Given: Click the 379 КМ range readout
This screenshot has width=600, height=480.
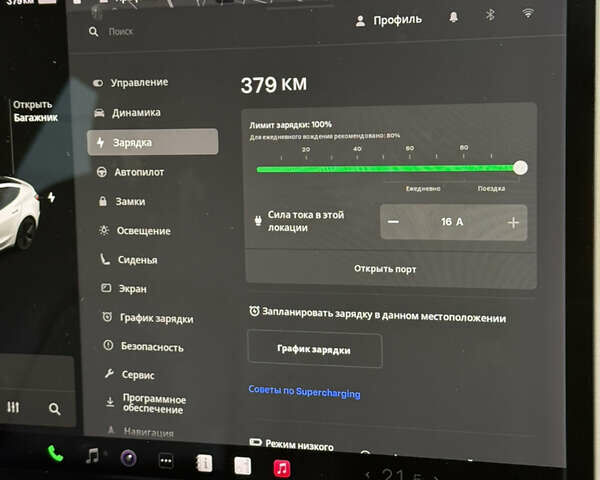Looking at the screenshot, I should coord(274,85).
